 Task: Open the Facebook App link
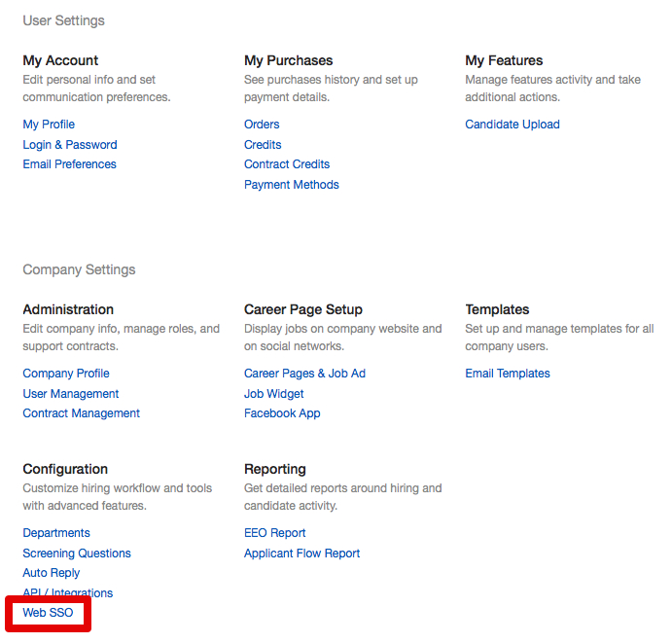(x=282, y=413)
